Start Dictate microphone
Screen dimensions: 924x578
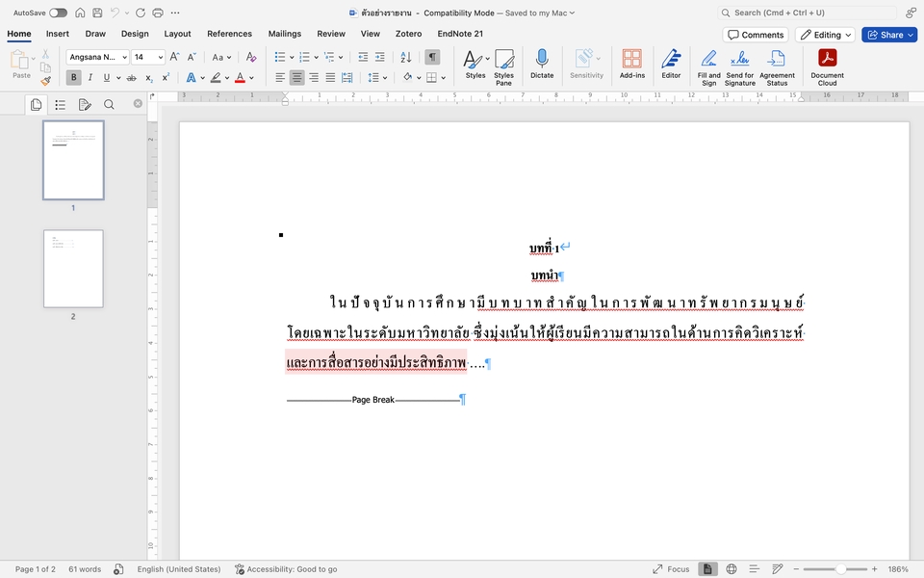pyautogui.click(x=542, y=64)
